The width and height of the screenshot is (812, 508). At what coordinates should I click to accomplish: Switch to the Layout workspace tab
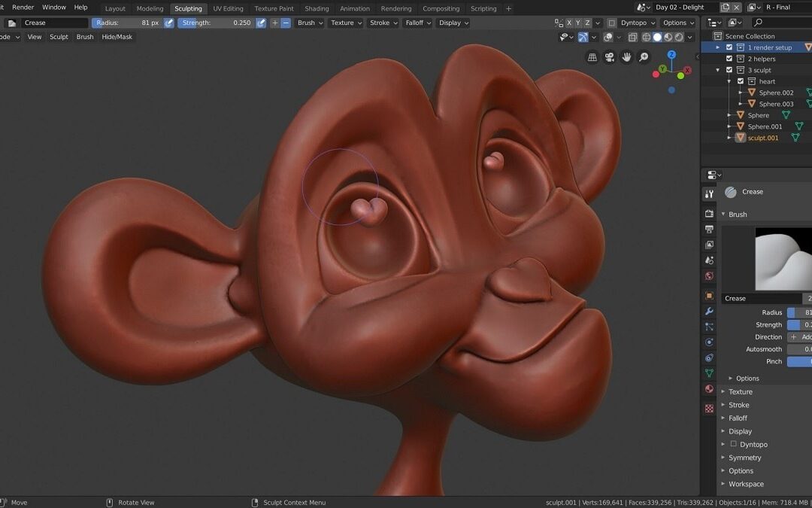tap(115, 8)
